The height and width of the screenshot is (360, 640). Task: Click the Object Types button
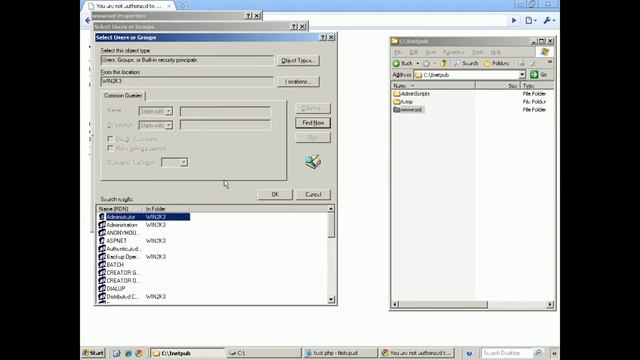(x=298, y=60)
